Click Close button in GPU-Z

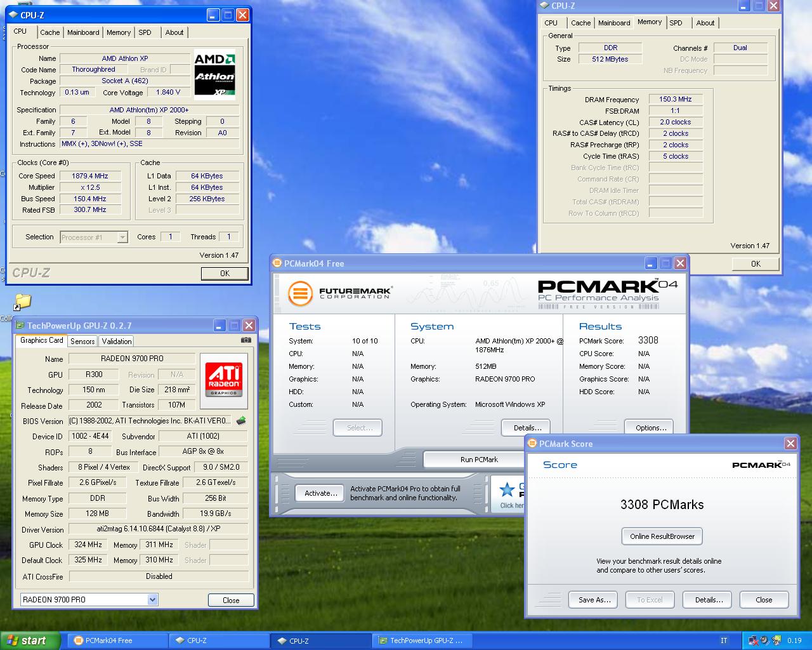tap(231, 600)
